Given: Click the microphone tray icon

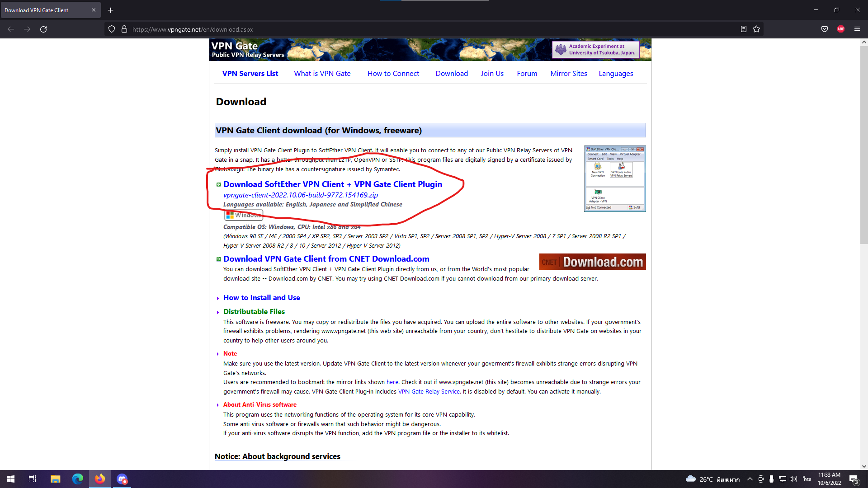Looking at the screenshot, I should (771, 479).
